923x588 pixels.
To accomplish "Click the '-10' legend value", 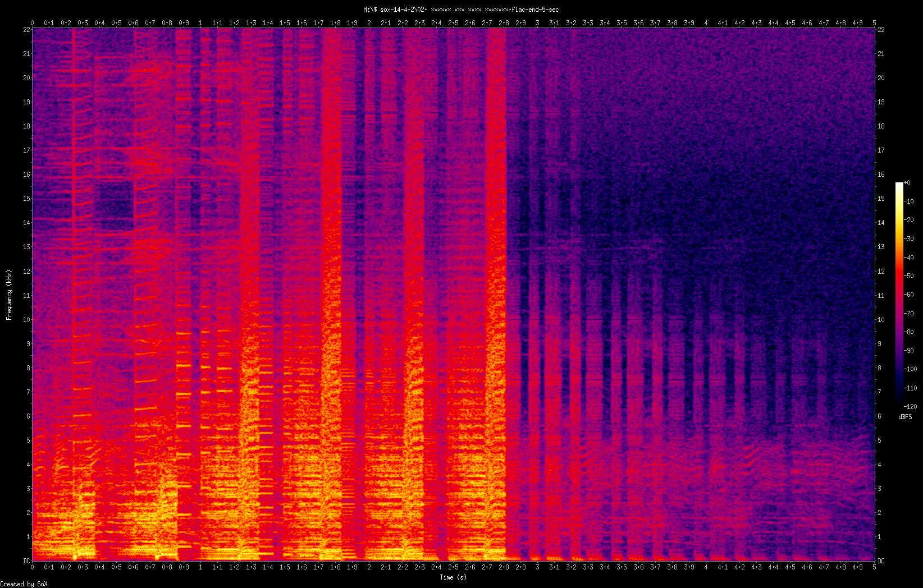I will pos(909,201).
